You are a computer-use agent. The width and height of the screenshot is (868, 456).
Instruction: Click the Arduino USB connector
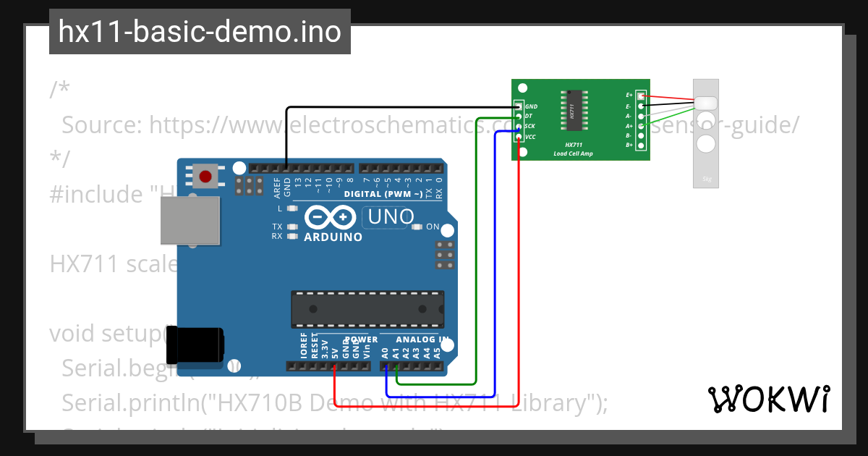(190, 221)
